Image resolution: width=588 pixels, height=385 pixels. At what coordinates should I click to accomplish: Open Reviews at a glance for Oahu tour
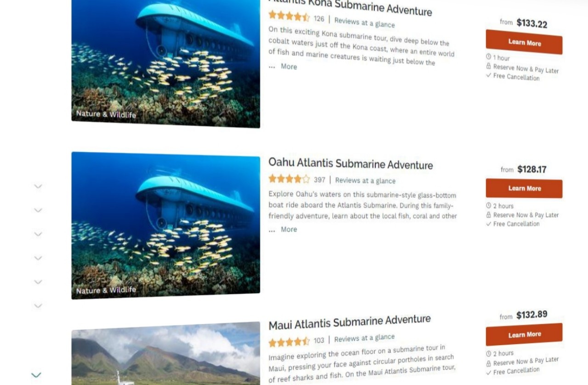(x=365, y=180)
